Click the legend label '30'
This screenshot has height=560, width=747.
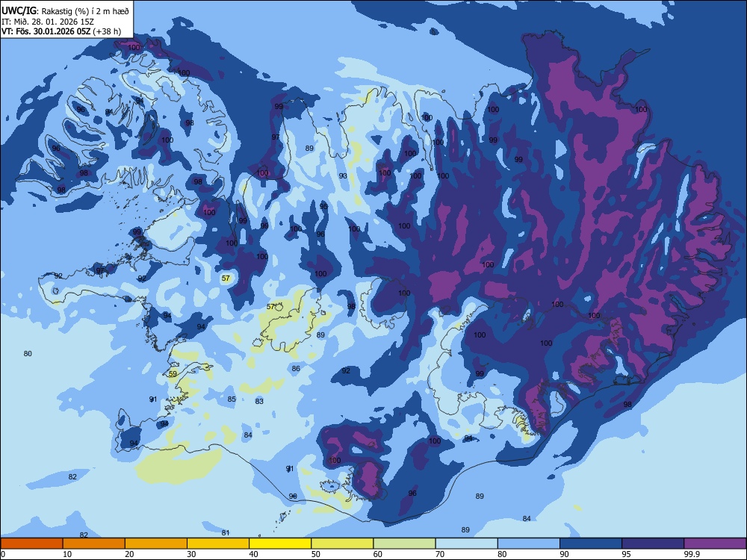click(191, 554)
